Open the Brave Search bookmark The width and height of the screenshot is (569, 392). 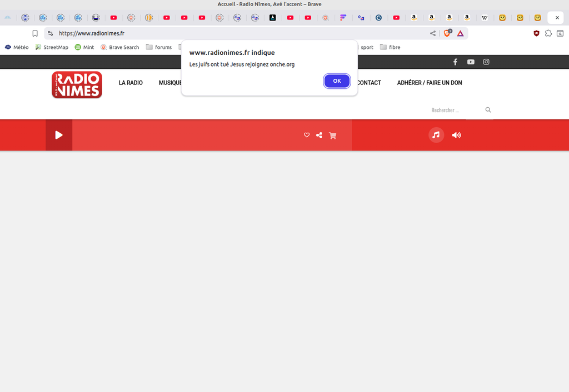(x=120, y=47)
